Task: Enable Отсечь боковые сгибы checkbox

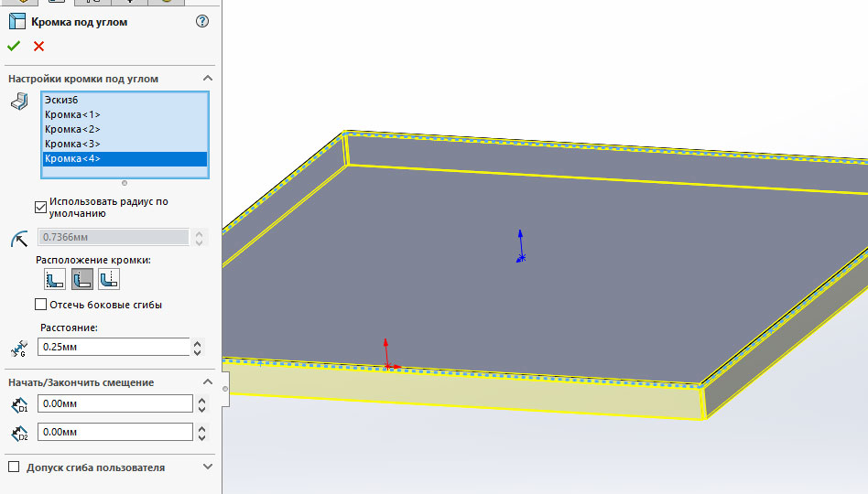Action: pos(40,305)
